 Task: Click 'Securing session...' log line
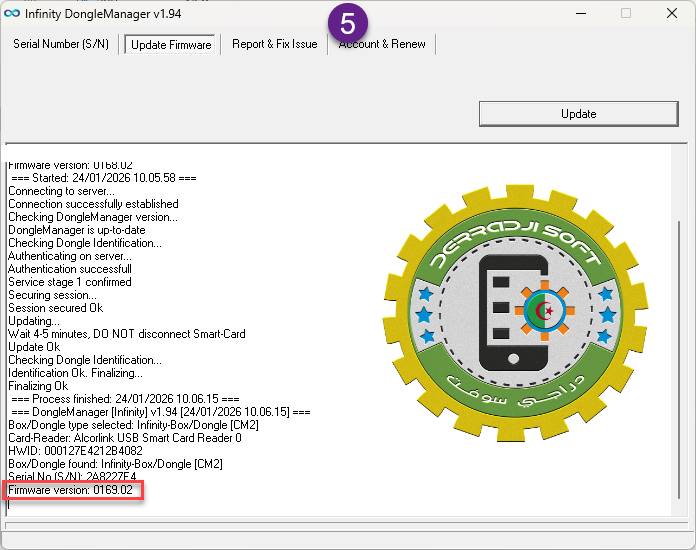pos(52,295)
